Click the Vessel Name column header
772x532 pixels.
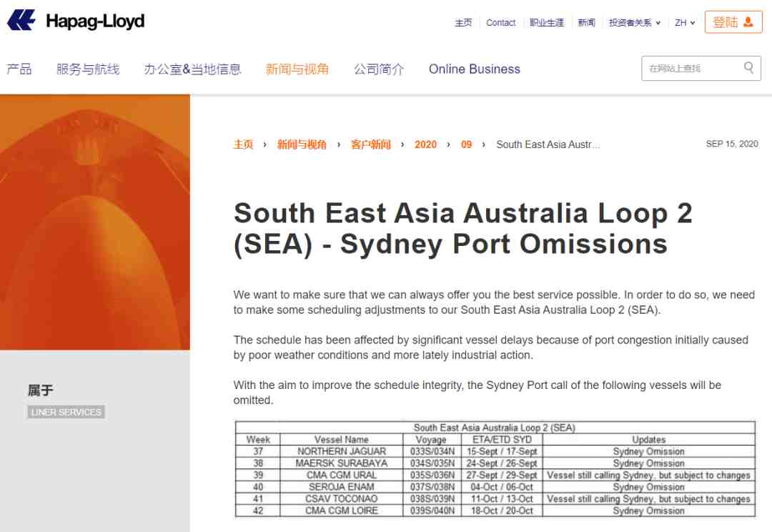point(342,439)
